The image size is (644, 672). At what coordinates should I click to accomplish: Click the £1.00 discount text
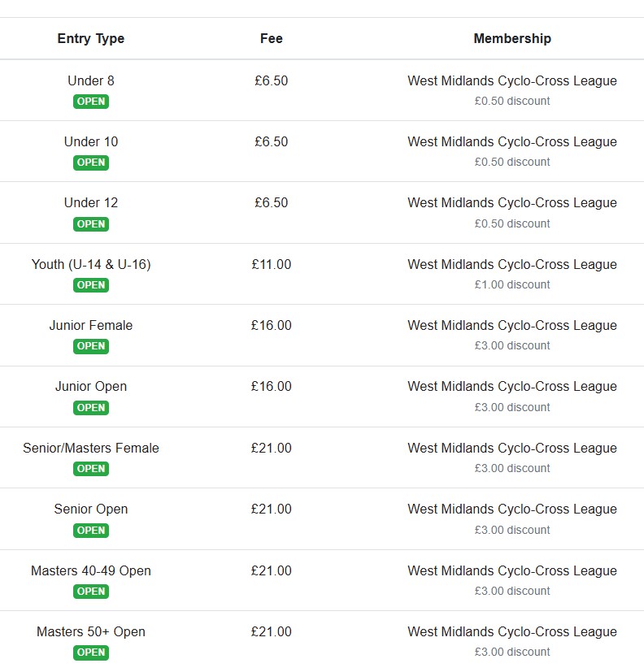point(512,284)
